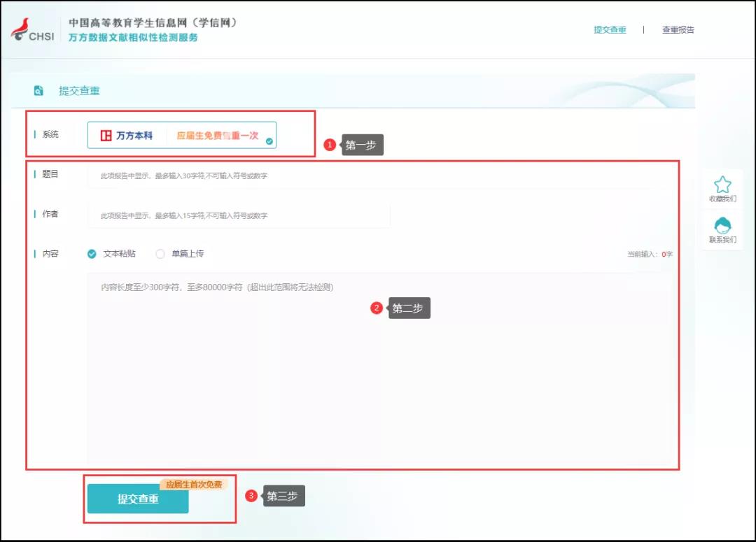This screenshot has width=756, height=542.
Task: Click the red numbered badge for 第一步
Action: pyautogui.click(x=329, y=144)
